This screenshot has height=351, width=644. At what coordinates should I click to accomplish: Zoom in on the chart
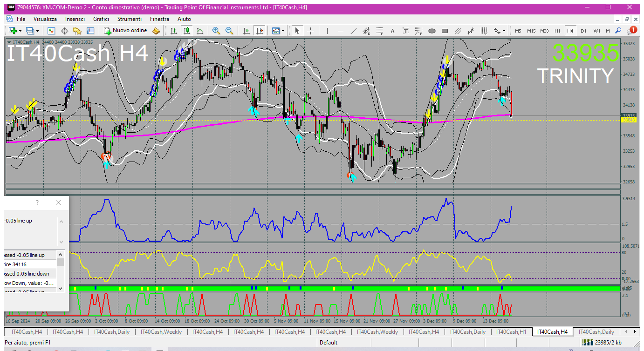[216, 31]
